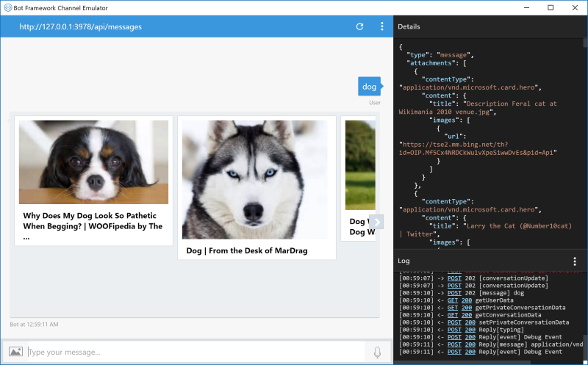
Task: Open POST link on the Reply[typing] row
Action: [x=454, y=330]
